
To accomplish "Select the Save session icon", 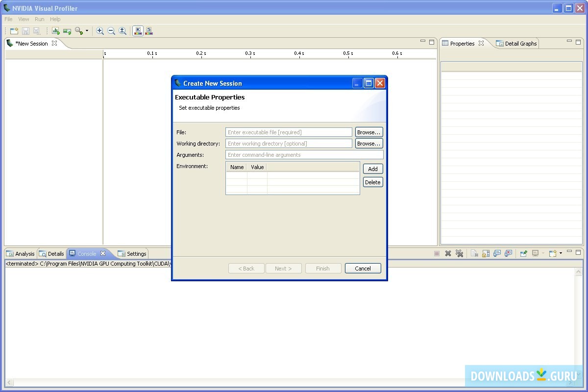I will click(25, 31).
